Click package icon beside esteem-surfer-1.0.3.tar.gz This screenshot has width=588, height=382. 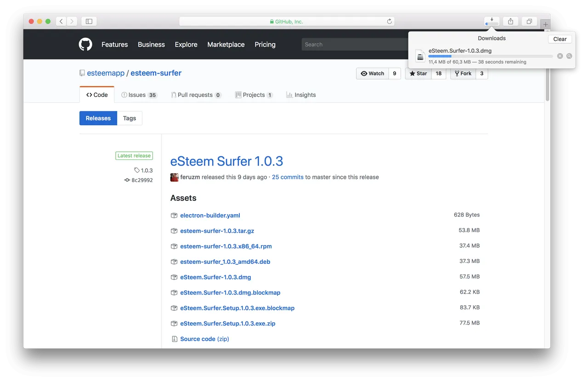(174, 231)
